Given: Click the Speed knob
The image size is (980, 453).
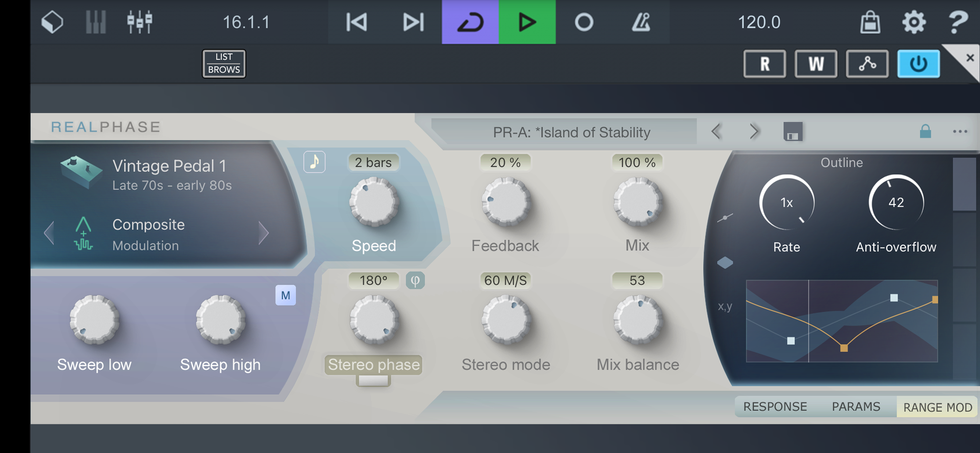Looking at the screenshot, I should pyautogui.click(x=374, y=202).
